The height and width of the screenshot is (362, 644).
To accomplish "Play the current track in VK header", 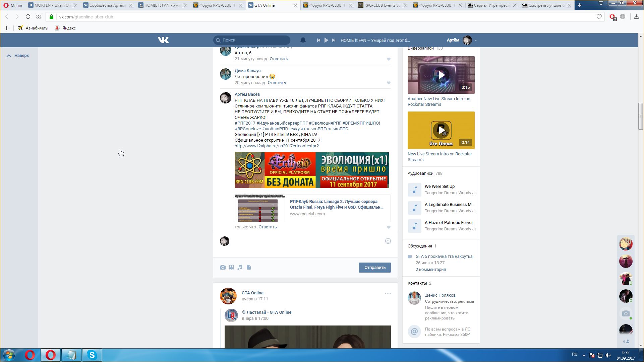I will click(326, 40).
